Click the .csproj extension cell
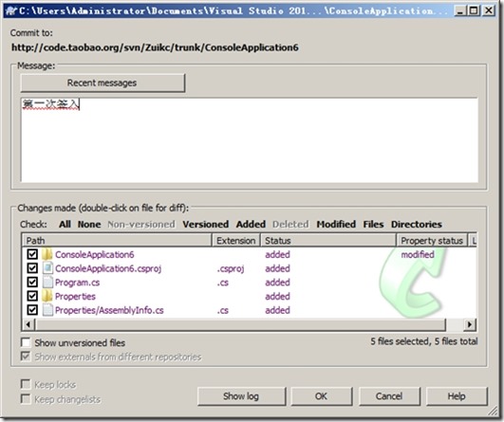 tap(231, 268)
